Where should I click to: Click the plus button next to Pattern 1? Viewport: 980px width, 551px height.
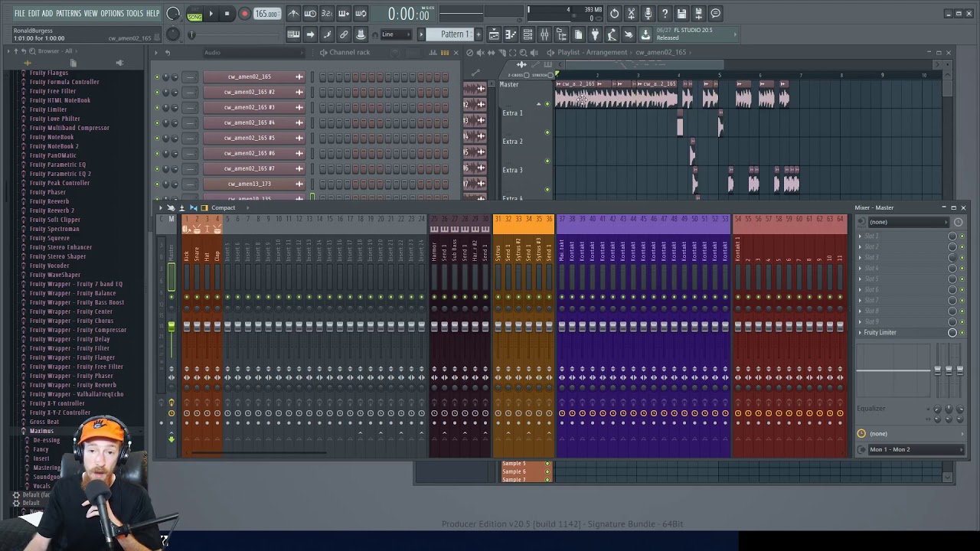point(479,34)
